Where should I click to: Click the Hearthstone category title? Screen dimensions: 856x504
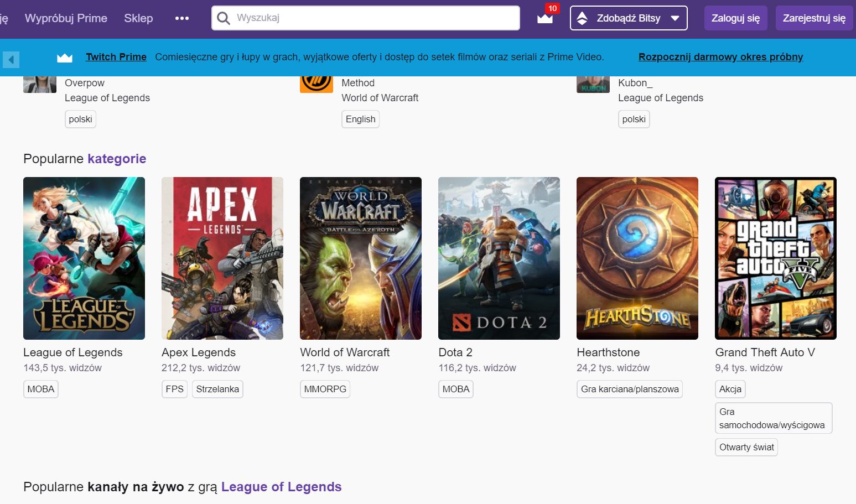[608, 352]
